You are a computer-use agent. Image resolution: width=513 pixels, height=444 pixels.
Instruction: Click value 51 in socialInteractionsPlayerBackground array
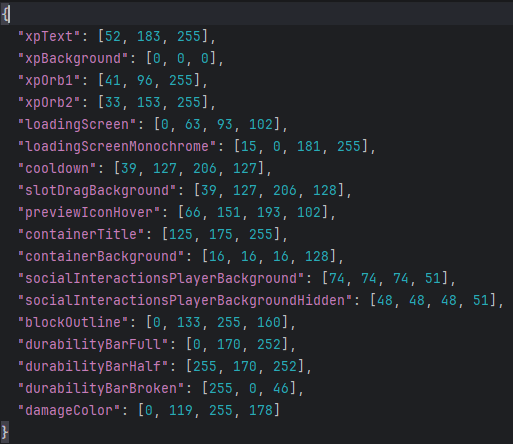click(433, 278)
